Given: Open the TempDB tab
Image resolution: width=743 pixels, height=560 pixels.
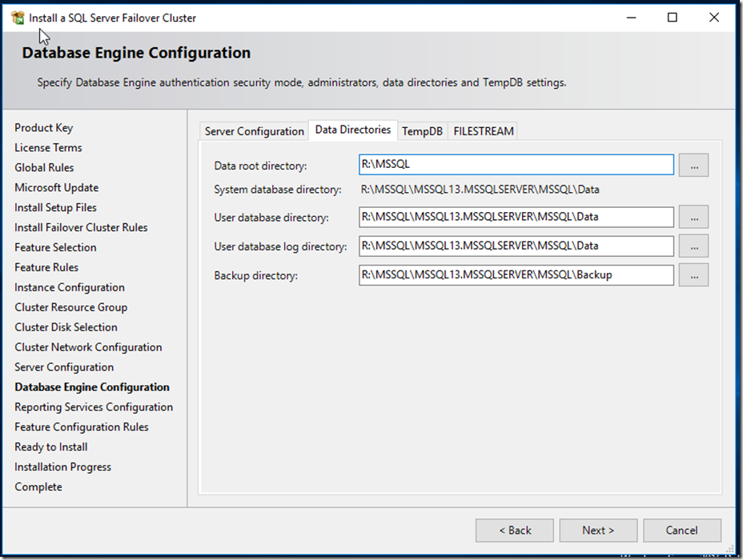Looking at the screenshot, I should [422, 131].
